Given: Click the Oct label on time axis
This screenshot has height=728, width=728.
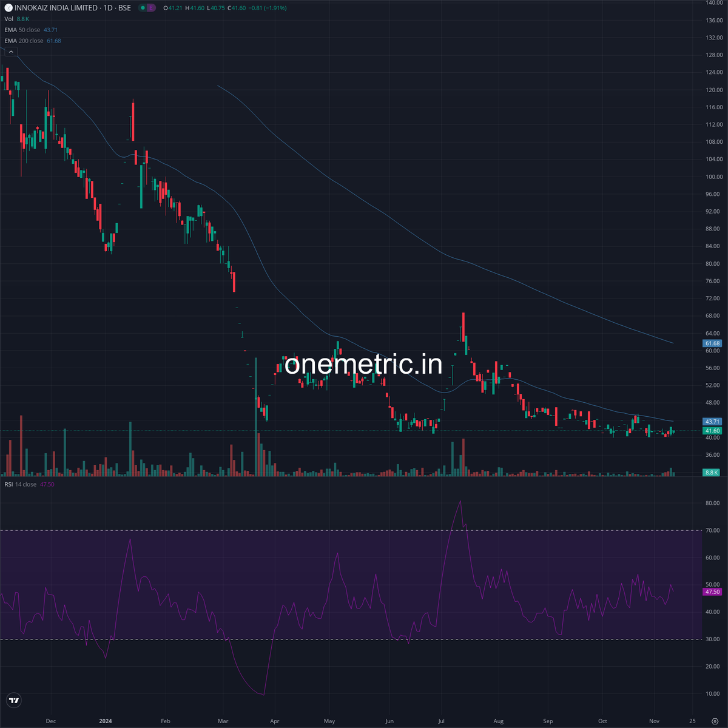Looking at the screenshot, I should pyautogui.click(x=602, y=721).
